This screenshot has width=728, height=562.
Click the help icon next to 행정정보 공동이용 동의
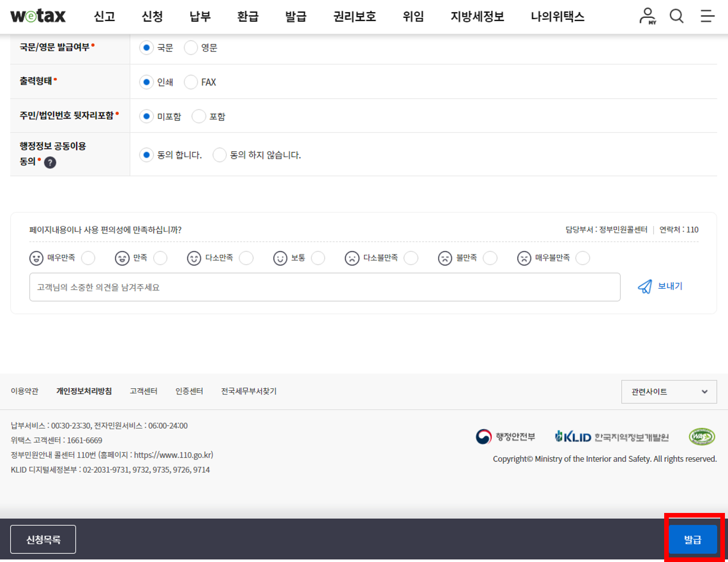pyautogui.click(x=50, y=162)
